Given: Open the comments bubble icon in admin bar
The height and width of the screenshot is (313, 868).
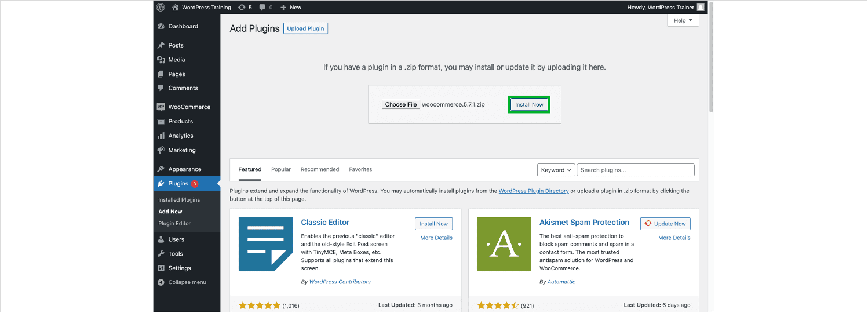Looking at the screenshot, I should coord(263,8).
